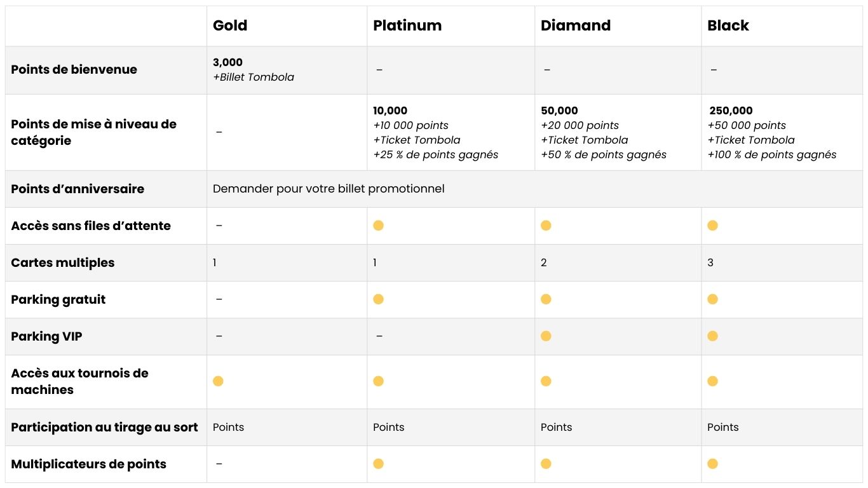868x488 pixels.
Task: Click the Platinum column header
Action: click(407, 26)
